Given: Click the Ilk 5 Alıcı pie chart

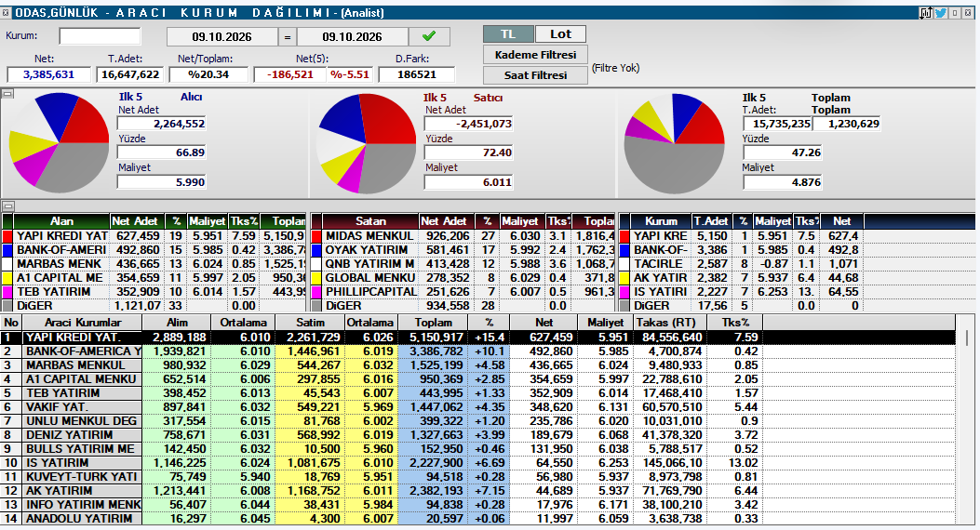Looking at the screenshot, I should coord(60,143).
